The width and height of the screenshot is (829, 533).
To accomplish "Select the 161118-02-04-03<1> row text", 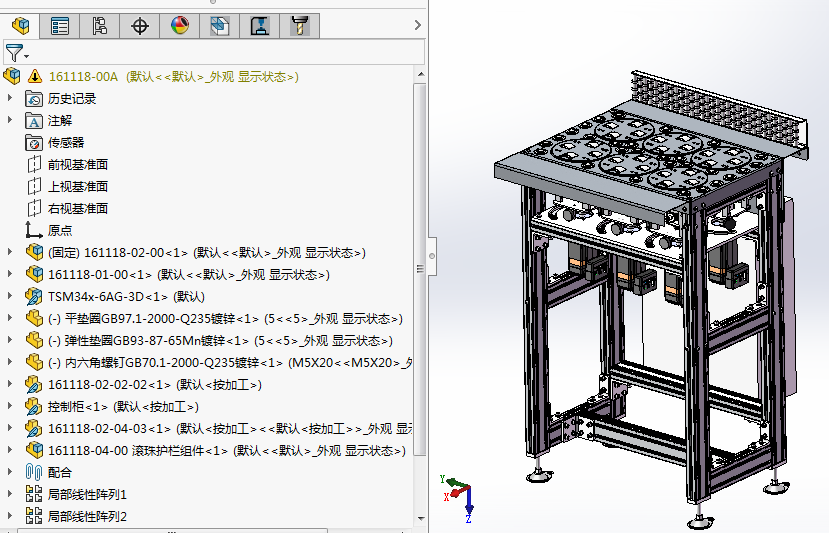I will tap(230, 428).
